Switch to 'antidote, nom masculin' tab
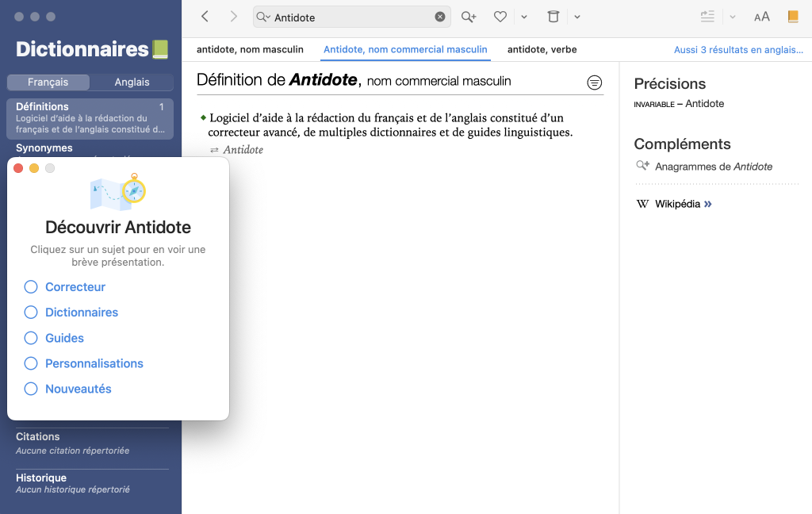The width and height of the screenshot is (812, 514). coord(250,49)
